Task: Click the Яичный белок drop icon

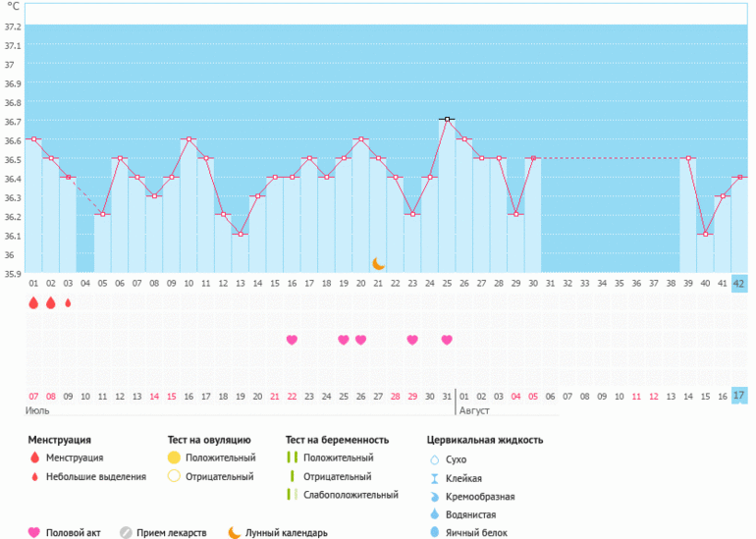Action: 434,532
